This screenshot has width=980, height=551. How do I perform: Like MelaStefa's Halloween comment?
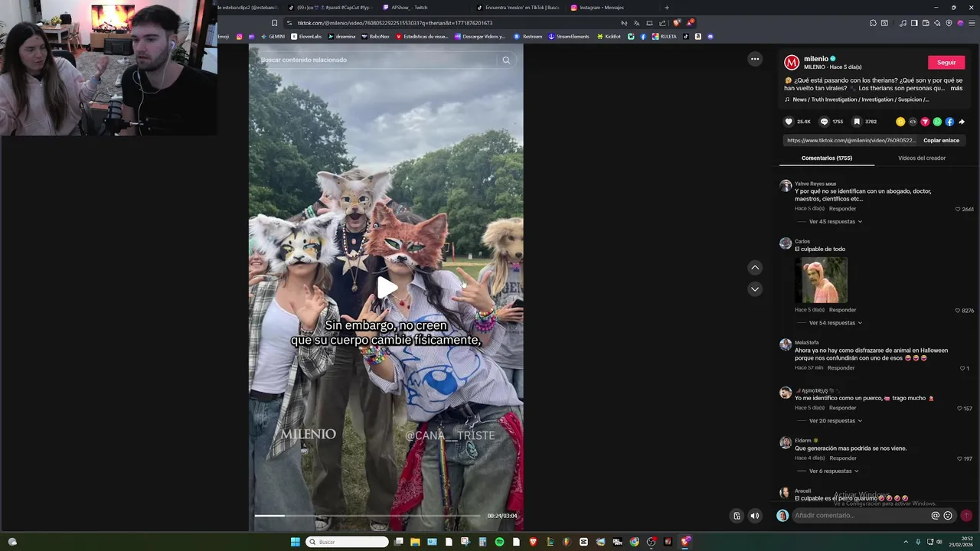point(962,368)
